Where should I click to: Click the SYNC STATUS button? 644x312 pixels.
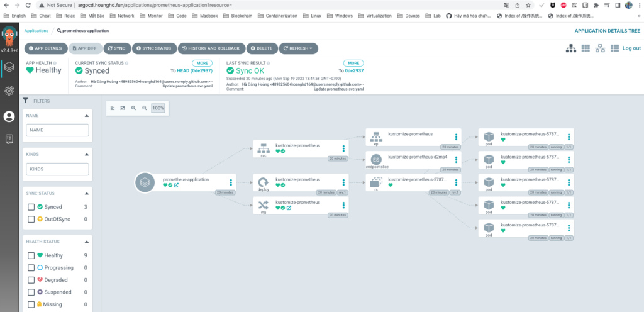click(x=154, y=48)
